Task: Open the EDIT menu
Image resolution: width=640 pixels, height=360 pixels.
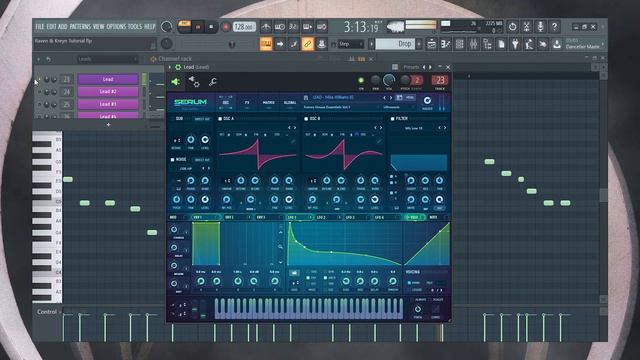Action: click(51, 27)
